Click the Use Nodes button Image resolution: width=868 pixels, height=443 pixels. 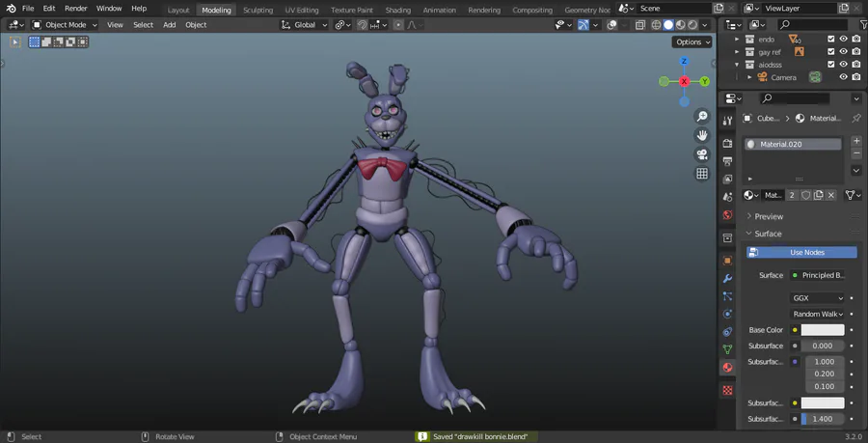(801, 252)
